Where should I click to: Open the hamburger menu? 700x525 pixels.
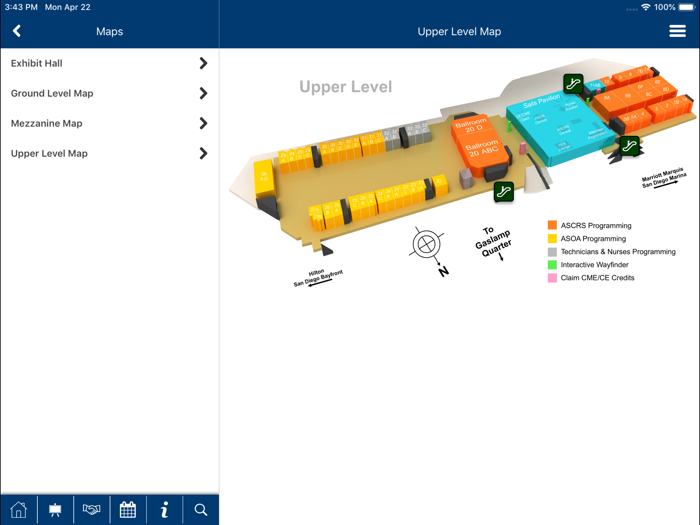[677, 31]
